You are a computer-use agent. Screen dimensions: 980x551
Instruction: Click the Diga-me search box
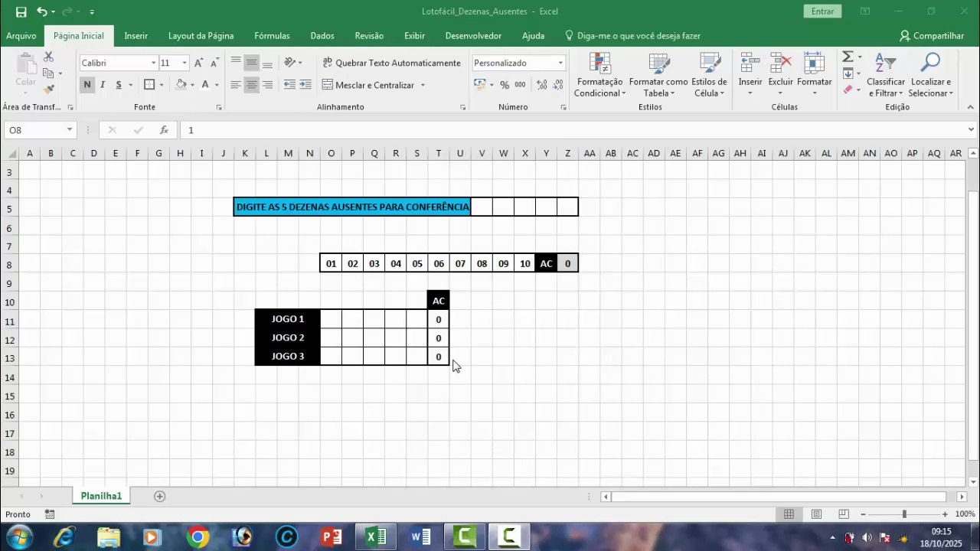632,36
